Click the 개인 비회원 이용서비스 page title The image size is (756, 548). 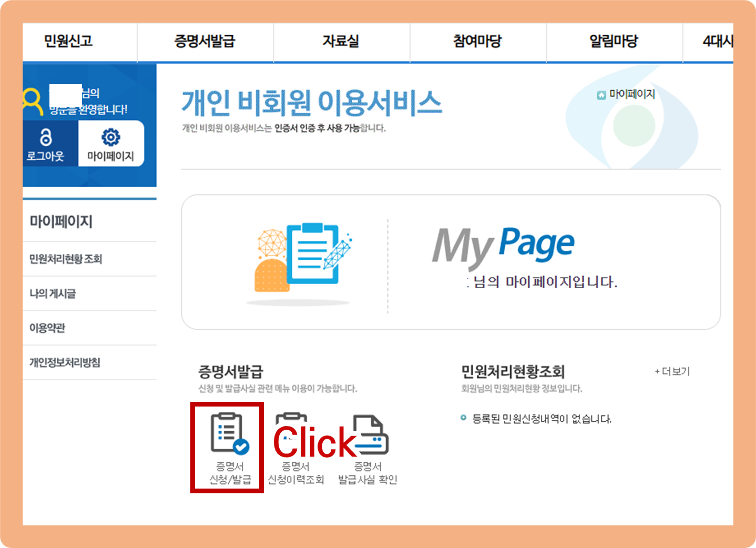312,103
